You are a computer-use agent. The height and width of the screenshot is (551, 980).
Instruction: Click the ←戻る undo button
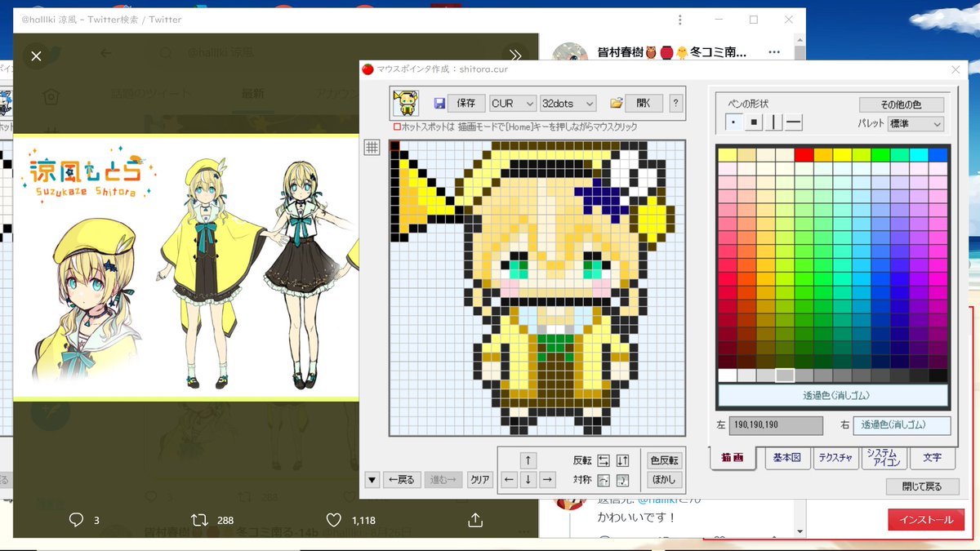pyautogui.click(x=401, y=480)
